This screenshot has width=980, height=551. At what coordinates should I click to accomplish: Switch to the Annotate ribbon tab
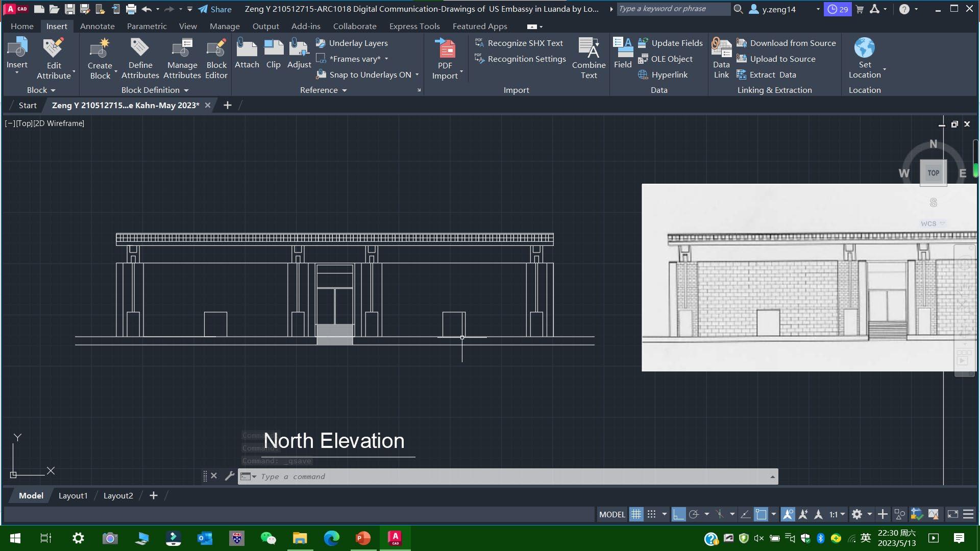(x=97, y=26)
